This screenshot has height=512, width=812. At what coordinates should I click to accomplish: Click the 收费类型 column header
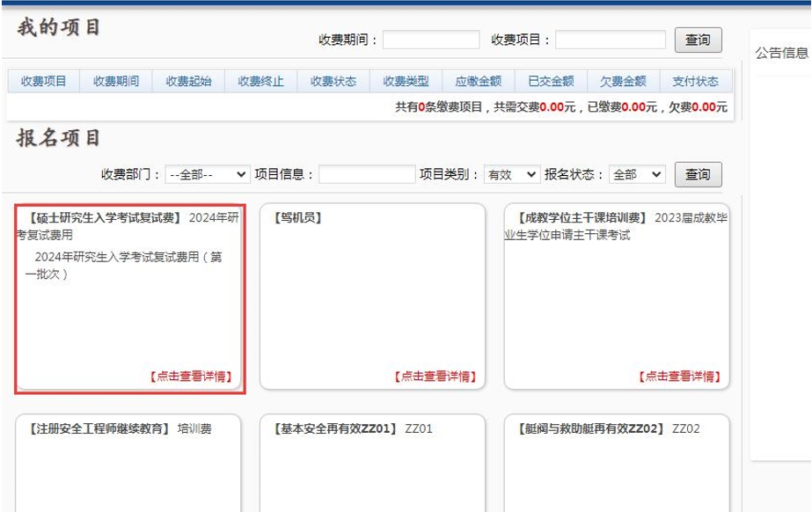(406, 81)
